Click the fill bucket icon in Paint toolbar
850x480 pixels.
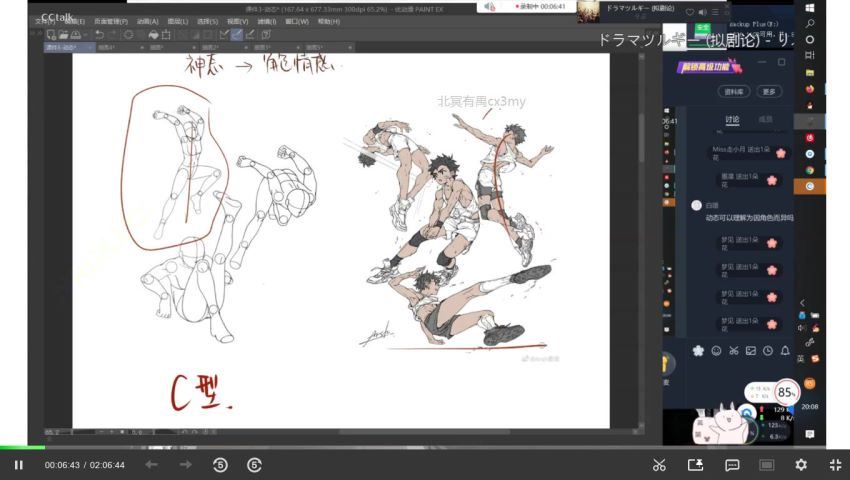coord(153,35)
